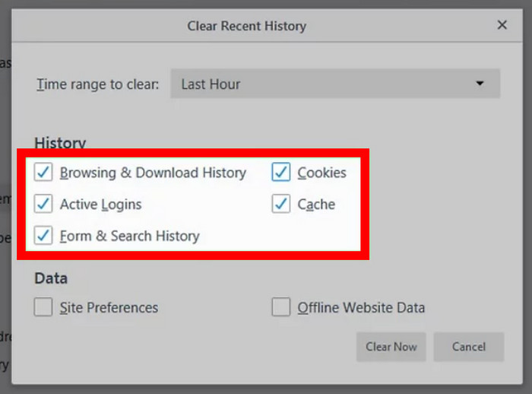The height and width of the screenshot is (394, 532).
Task: Click the "Data" section heading
Action: click(51, 278)
